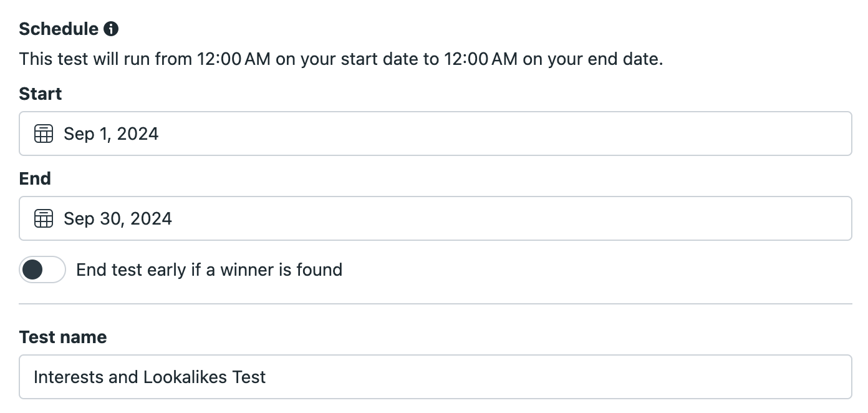Click the divider line above Test name
868x413 pixels.
[x=435, y=304]
